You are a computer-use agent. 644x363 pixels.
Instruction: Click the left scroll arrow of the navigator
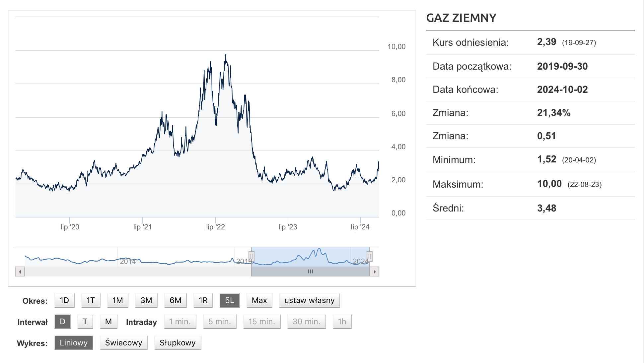coord(20,272)
